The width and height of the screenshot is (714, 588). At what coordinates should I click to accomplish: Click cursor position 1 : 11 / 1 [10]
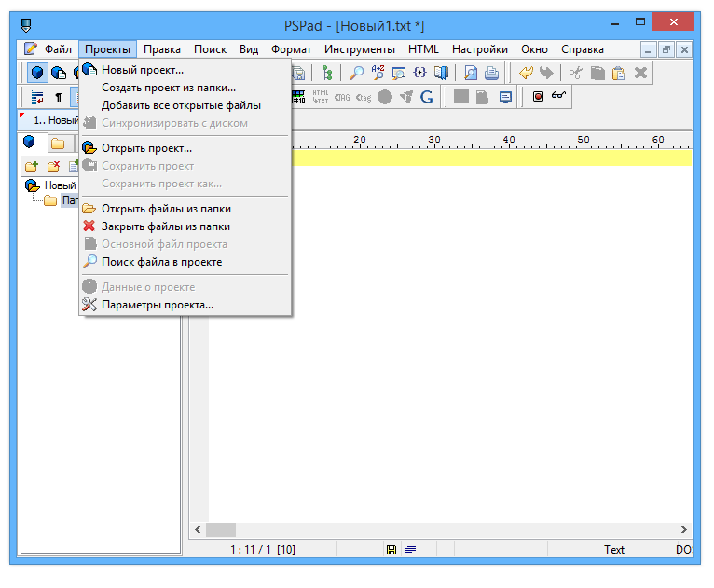click(262, 550)
